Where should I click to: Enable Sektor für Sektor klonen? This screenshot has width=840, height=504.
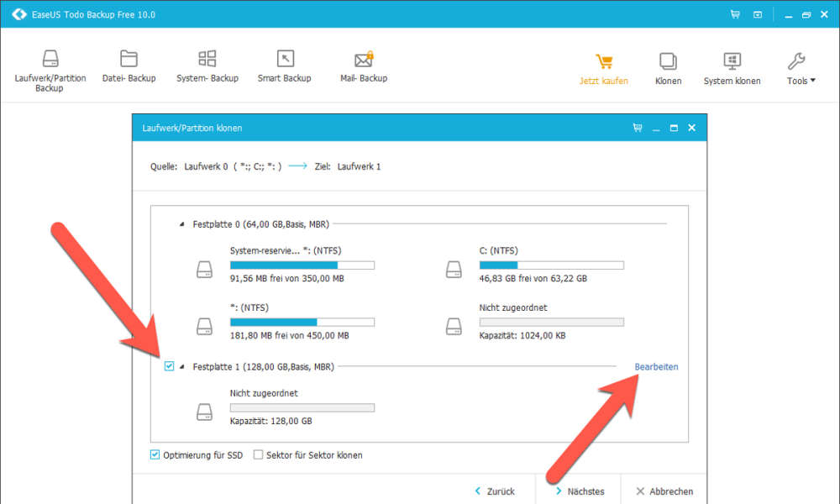pos(258,454)
